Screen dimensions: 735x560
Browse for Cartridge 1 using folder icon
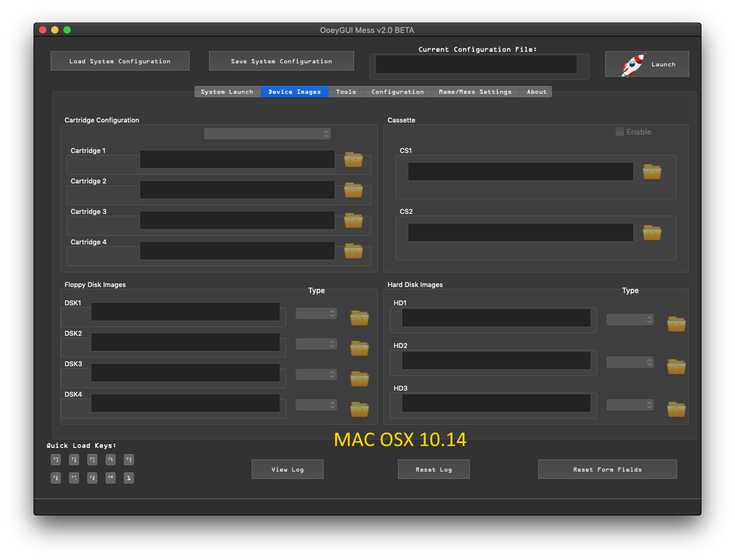(353, 160)
